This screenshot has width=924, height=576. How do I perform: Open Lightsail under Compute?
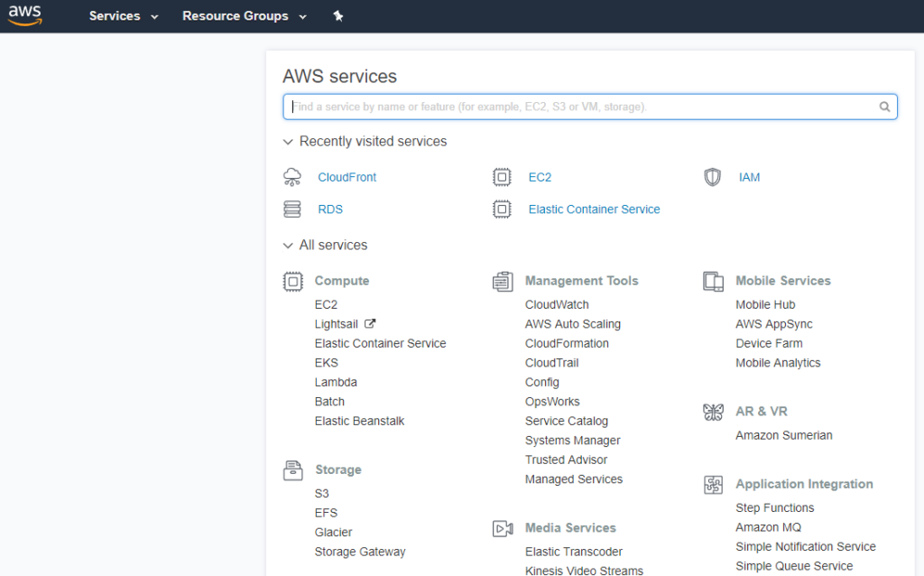[336, 324]
